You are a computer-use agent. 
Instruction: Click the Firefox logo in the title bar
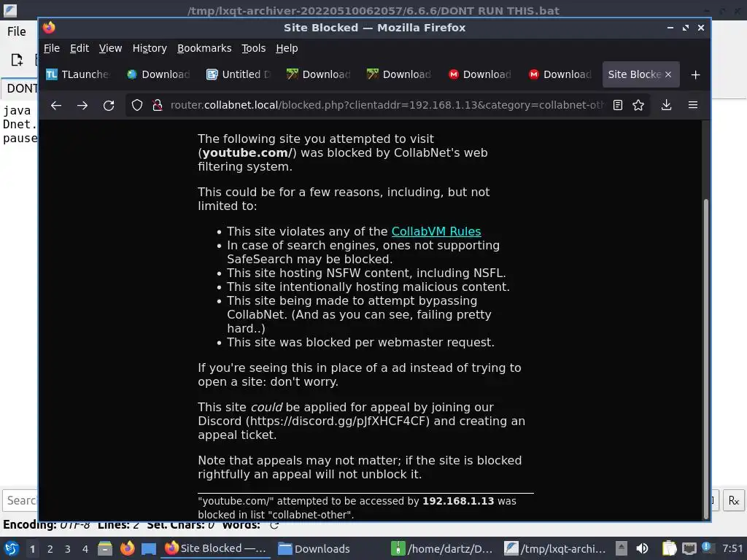[x=49, y=28]
